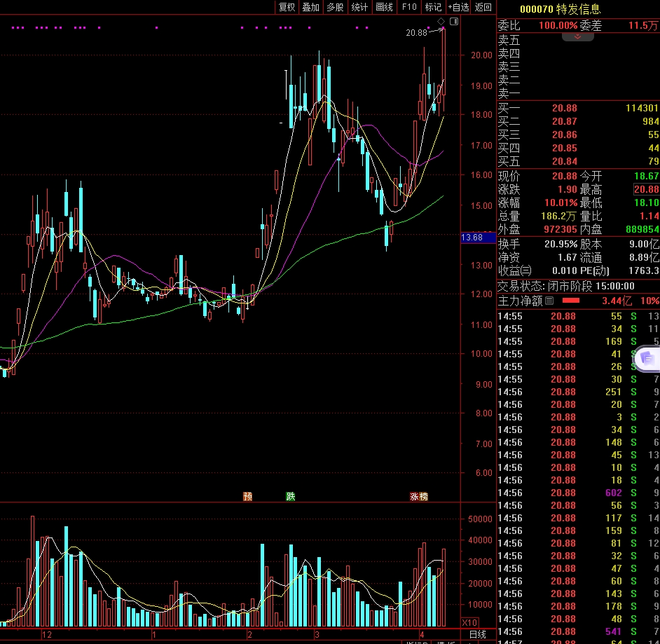Activate the 画线 drawing tool
Image resolution: width=660 pixels, height=644 pixels.
384,7
